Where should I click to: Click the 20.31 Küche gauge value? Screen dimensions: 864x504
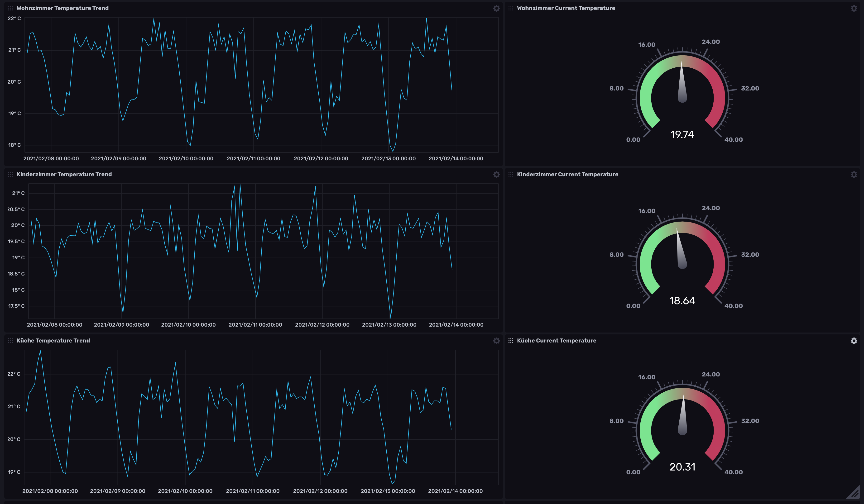coord(683,466)
